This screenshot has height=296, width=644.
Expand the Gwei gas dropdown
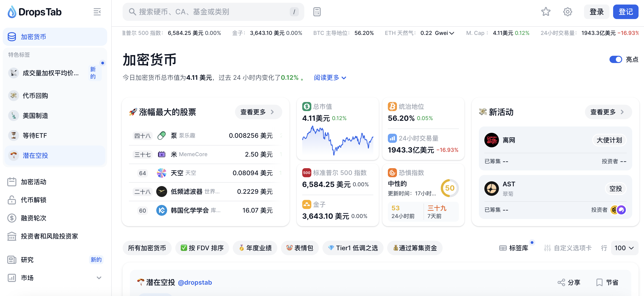pyautogui.click(x=451, y=33)
